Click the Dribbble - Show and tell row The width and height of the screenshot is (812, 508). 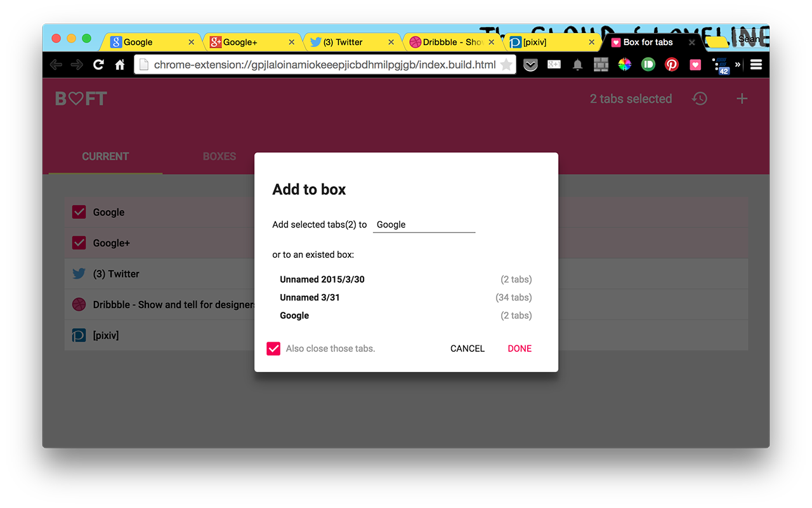pos(406,305)
